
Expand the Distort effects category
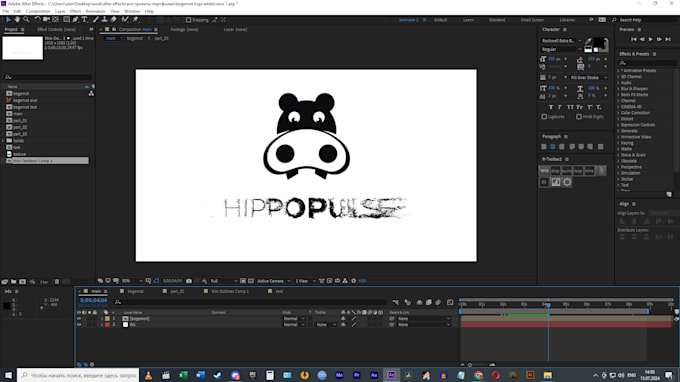point(618,119)
